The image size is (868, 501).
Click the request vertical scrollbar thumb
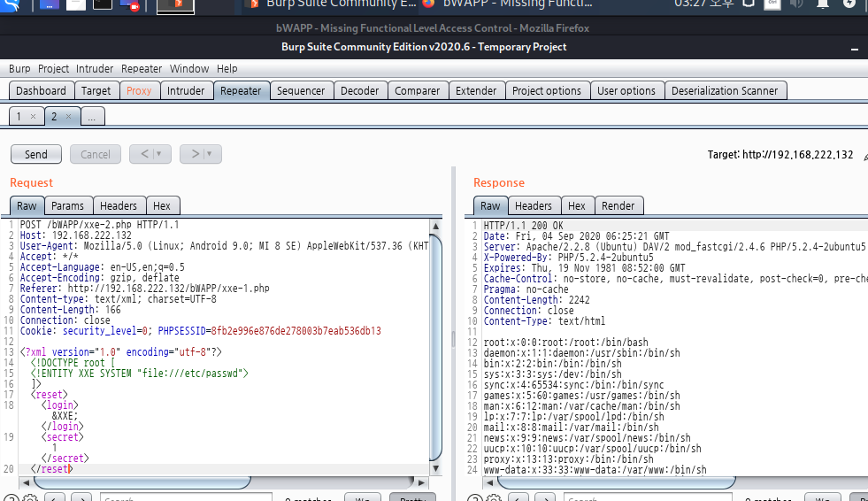click(435, 348)
